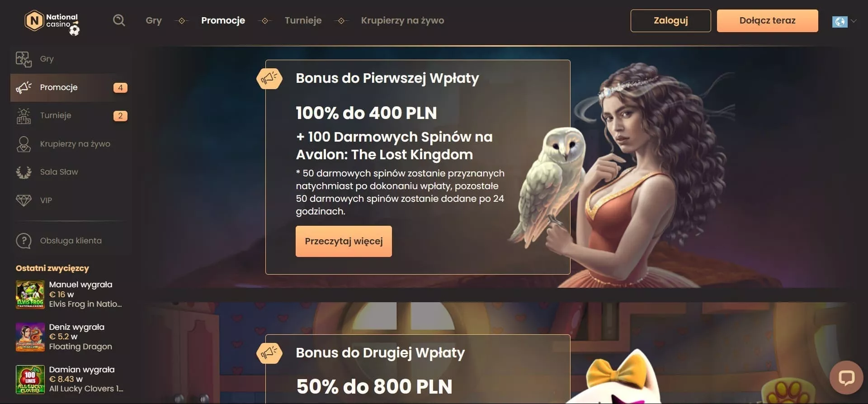Screen dimensions: 868x404
Task: Open Turnieje in the top navigation
Action: tap(303, 20)
